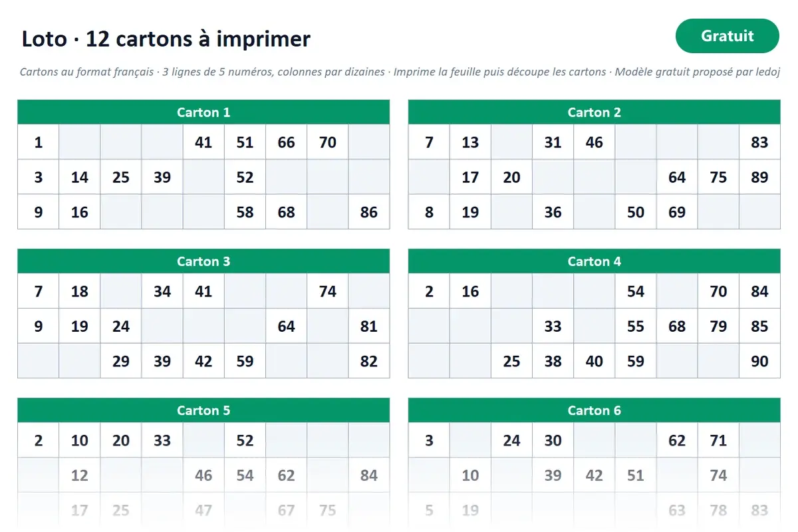Click the page title Loto 12 cartons à imprimer
Screen dimensions: 798x532
click(x=166, y=39)
